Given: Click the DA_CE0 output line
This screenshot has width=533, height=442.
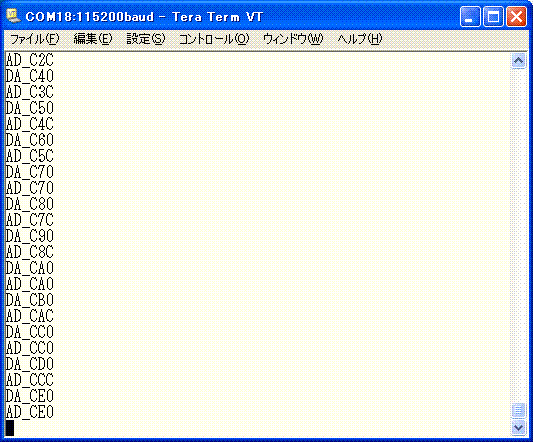Looking at the screenshot, I should [x=30, y=396].
